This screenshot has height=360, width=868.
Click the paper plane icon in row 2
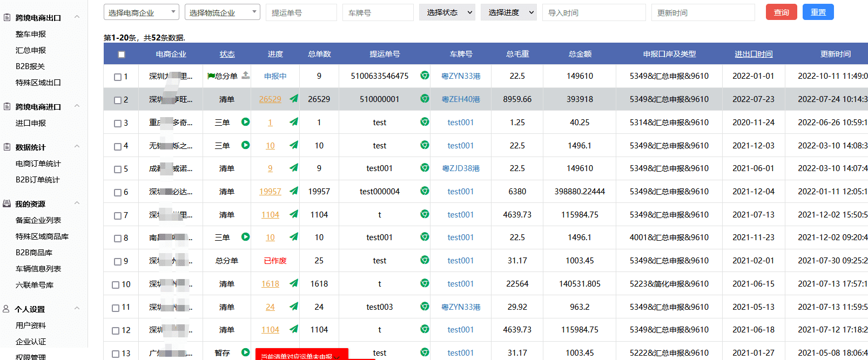coord(294,99)
